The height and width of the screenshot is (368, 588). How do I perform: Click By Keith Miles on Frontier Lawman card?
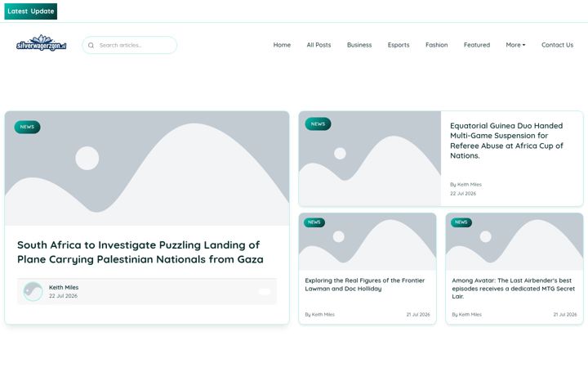point(320,314)
